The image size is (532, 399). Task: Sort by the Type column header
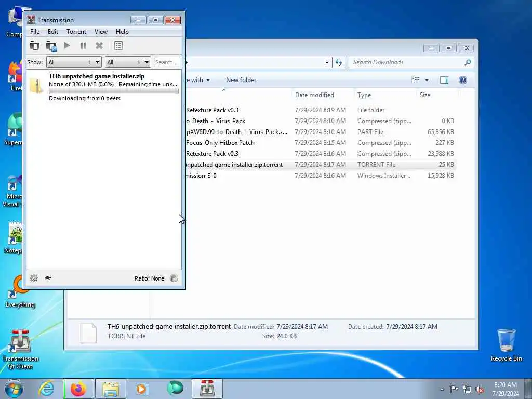[364, 95]
